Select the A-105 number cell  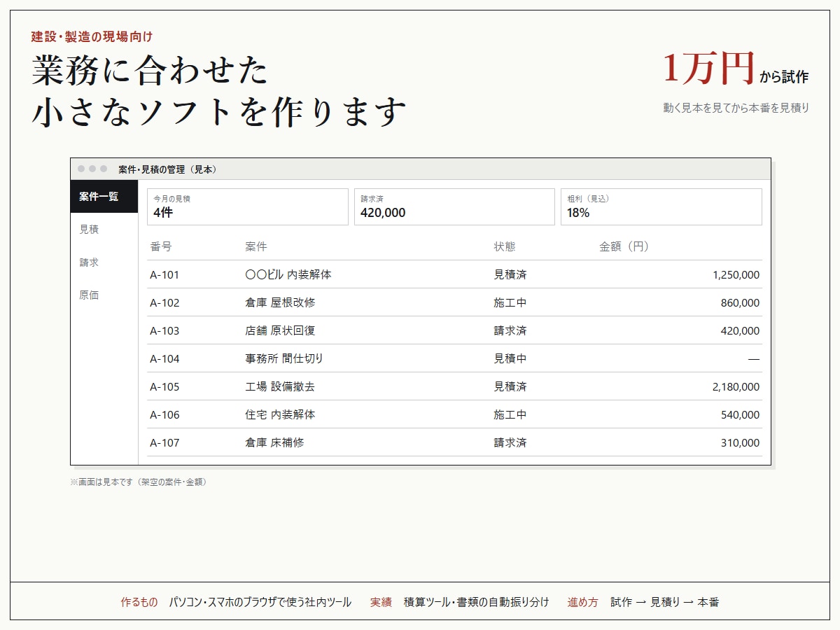click(164, 386)
